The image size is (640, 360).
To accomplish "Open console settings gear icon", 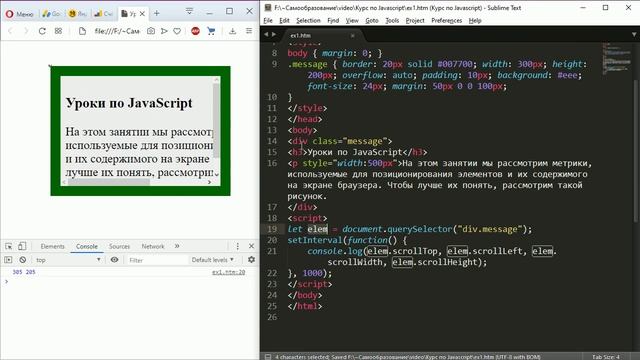I will pyautogui.click(x=251, y=260).
